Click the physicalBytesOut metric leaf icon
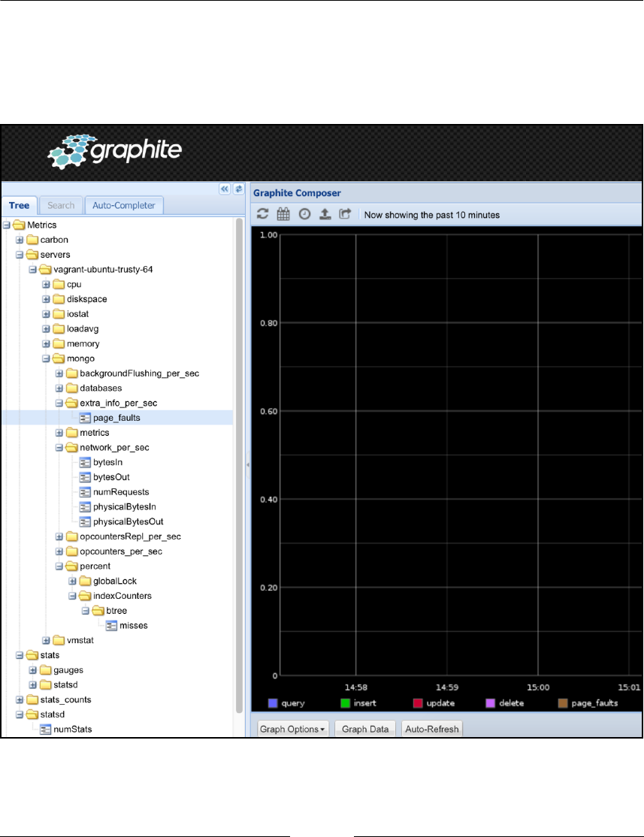 point(85,522)
